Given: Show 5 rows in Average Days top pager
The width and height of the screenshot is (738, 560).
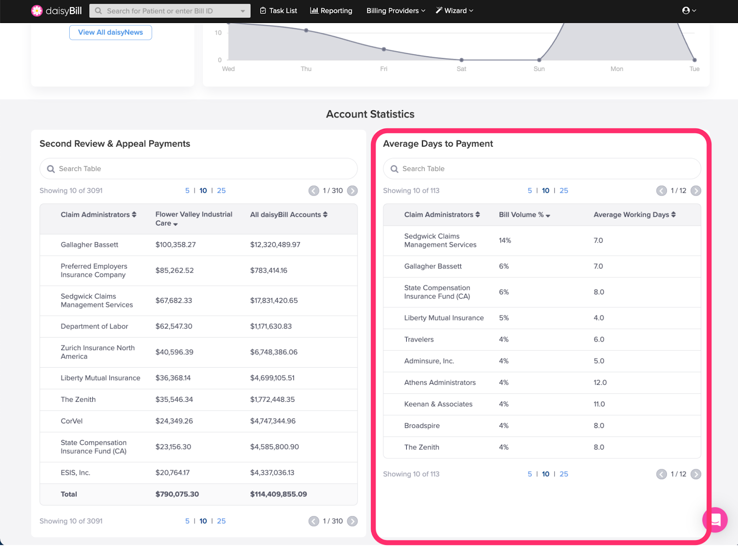Looking at the screenshot, I should point(530,191).
